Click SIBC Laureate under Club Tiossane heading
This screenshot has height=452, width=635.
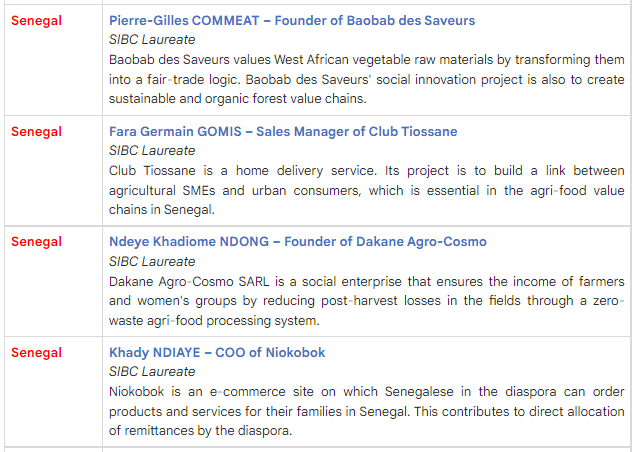152,151
